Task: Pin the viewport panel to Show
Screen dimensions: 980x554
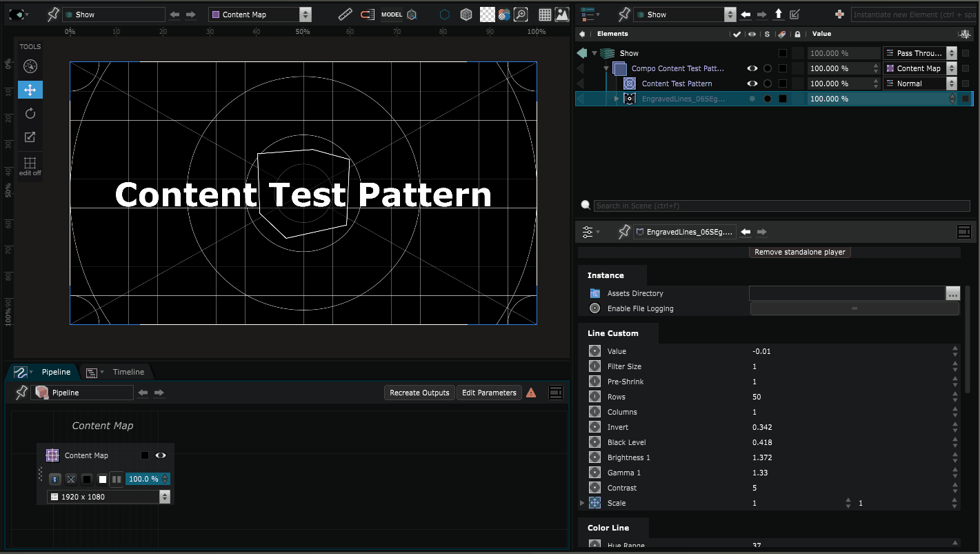Action: (53, 14)
